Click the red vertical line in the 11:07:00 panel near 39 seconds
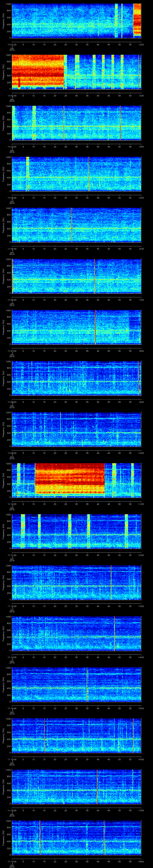 point(95,327)
